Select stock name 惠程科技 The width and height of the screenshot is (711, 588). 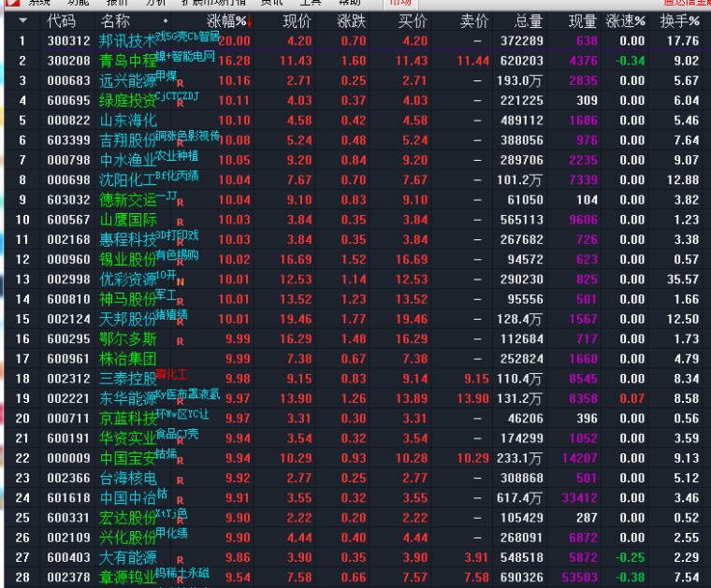128,239
